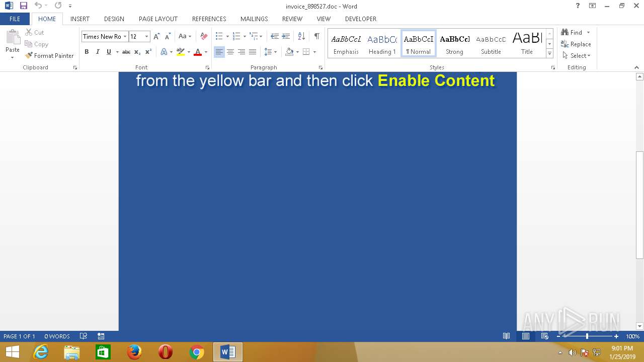This screenshot has height=362, width=644.
Task: Switch to the REFERENCES tab
Action: pyautogui.click(x=209, y=19)
